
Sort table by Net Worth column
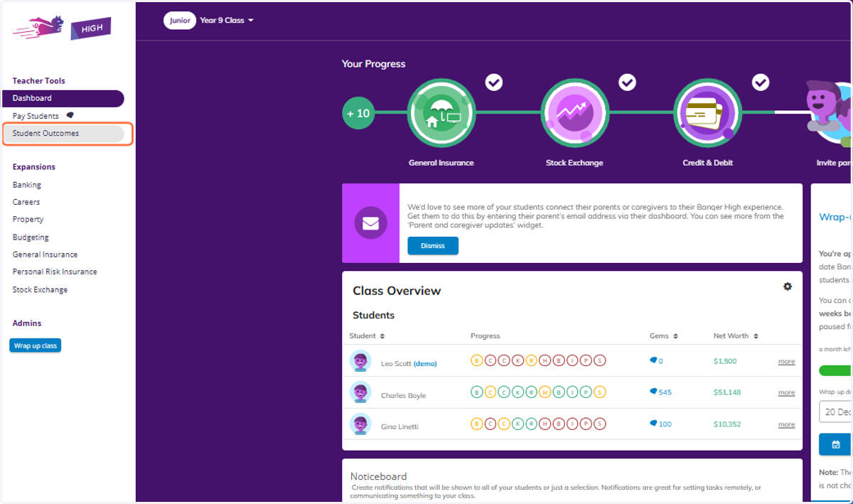736,336
